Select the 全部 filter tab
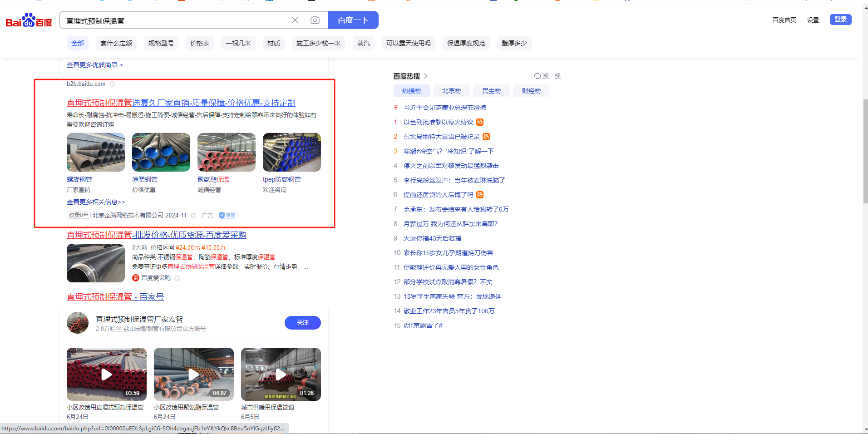Viewport: 868px width, 434px height. (78, 43)
